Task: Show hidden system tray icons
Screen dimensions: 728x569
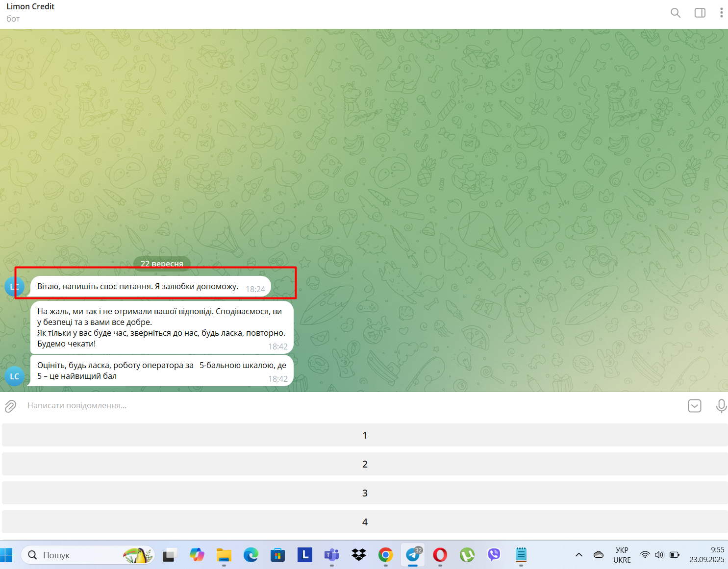Action: [579, 555]
